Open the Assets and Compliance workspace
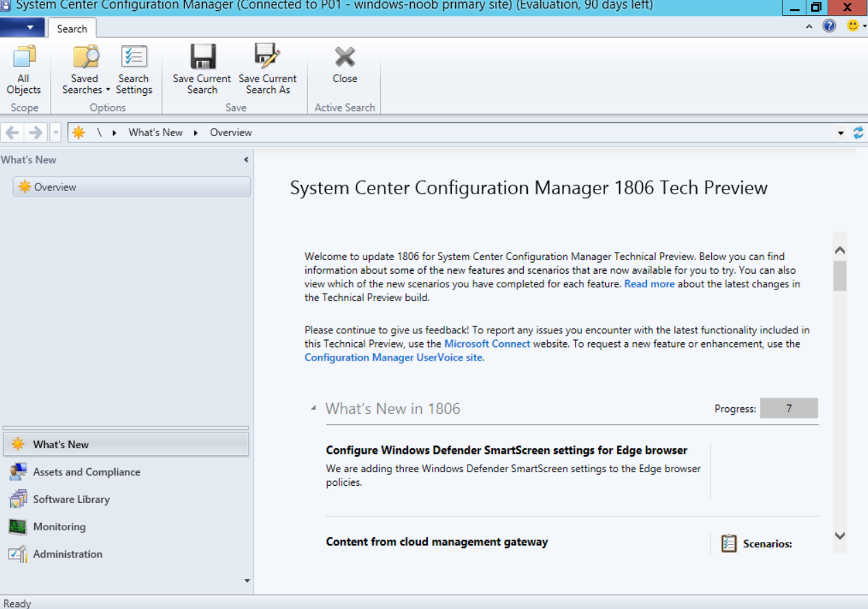Screen dimensions: 868x609 click(126, 472)
